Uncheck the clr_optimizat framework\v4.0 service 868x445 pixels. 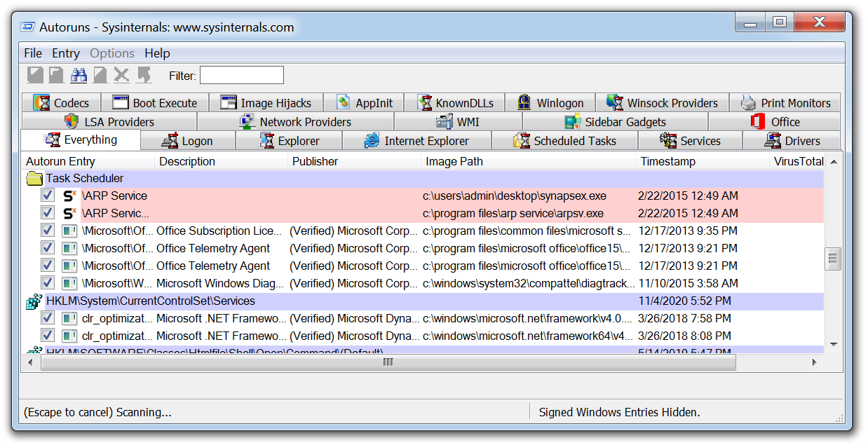pos(48,318)
